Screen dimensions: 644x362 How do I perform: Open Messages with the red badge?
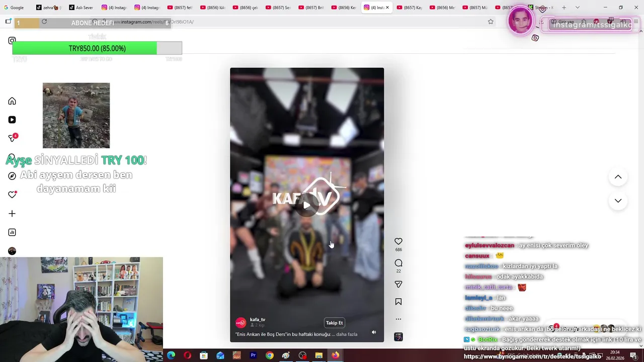(13, 138)
